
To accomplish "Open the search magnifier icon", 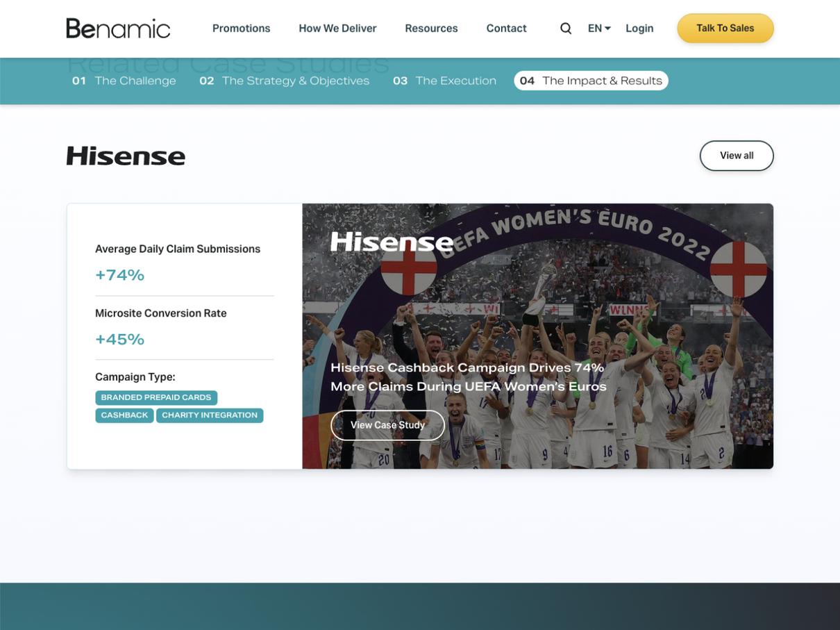I will [x=566, y=28].
